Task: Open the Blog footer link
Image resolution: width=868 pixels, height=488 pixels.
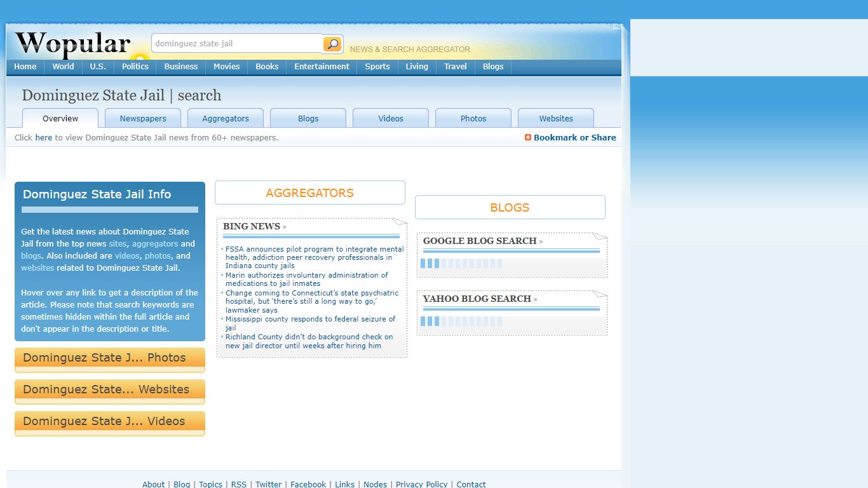Action: click(182, 484)
